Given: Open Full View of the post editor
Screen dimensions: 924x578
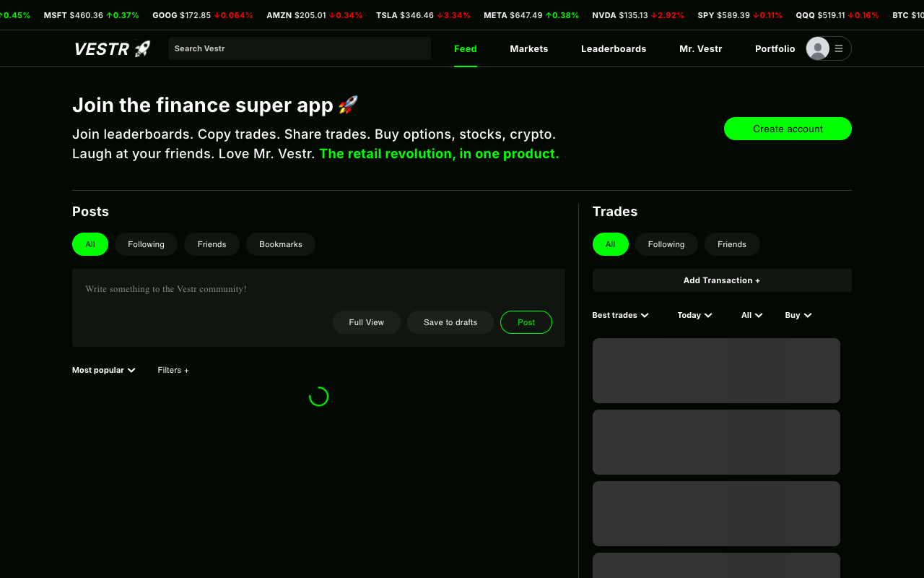Looking at the screenshot, I should click(367, 322).
